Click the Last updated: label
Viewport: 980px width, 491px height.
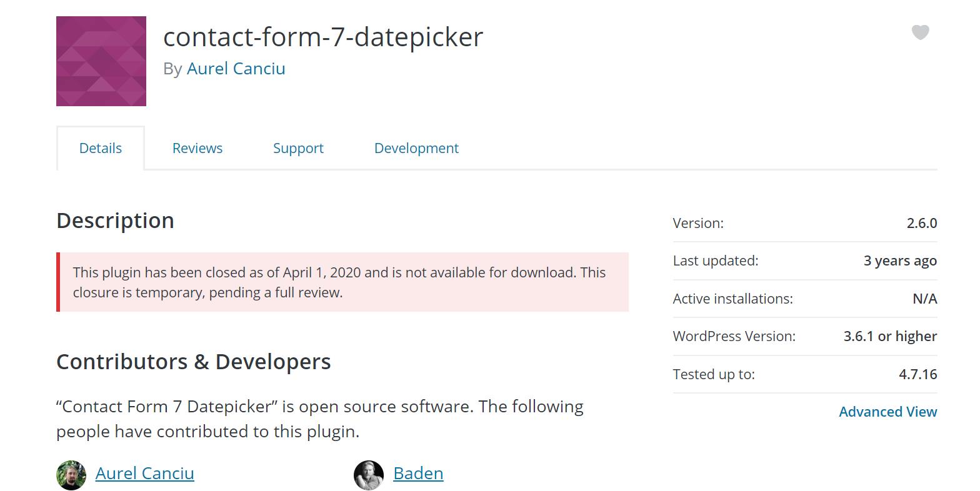click(716, 260)
